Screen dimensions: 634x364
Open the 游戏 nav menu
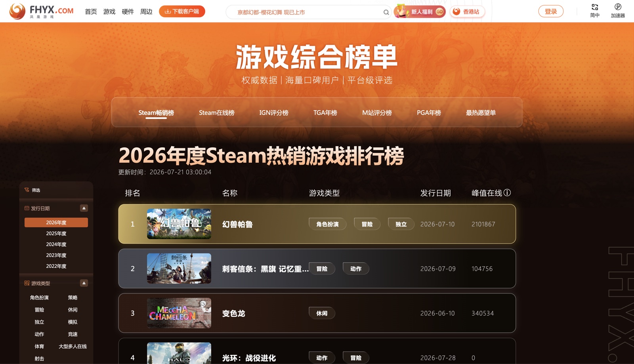pos(109,11)
